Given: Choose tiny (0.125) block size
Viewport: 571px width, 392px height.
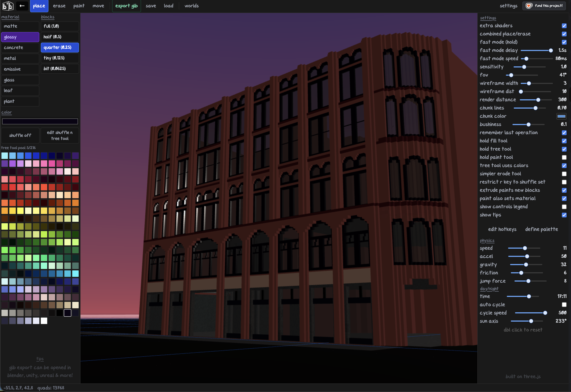Looking at the screenshot, I should [x=60, y=58].
